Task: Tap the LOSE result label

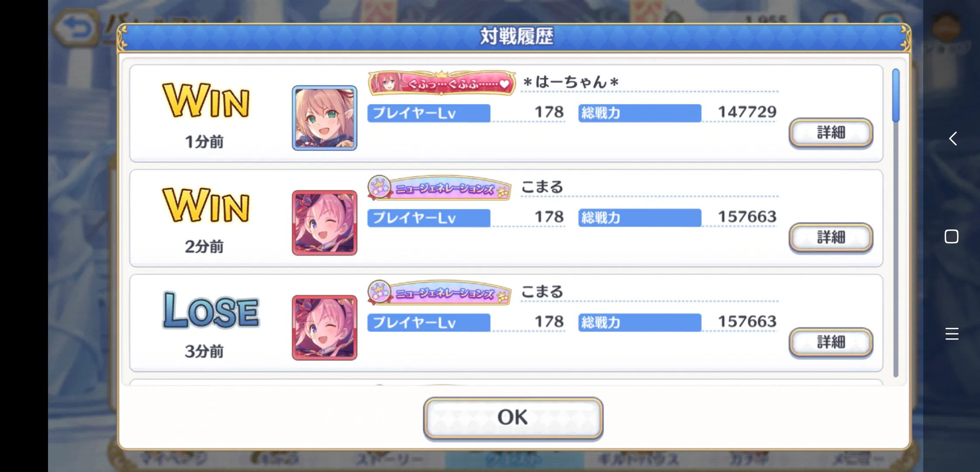Action: coord(211,311)
